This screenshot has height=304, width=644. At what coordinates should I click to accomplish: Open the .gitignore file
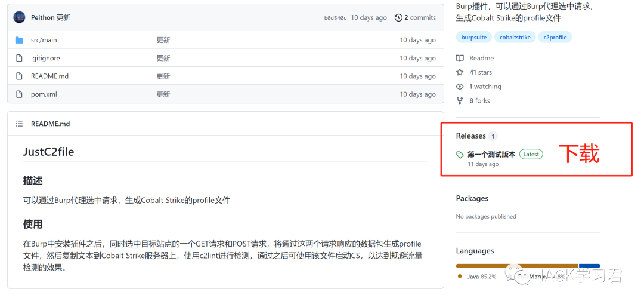[45, 58]
